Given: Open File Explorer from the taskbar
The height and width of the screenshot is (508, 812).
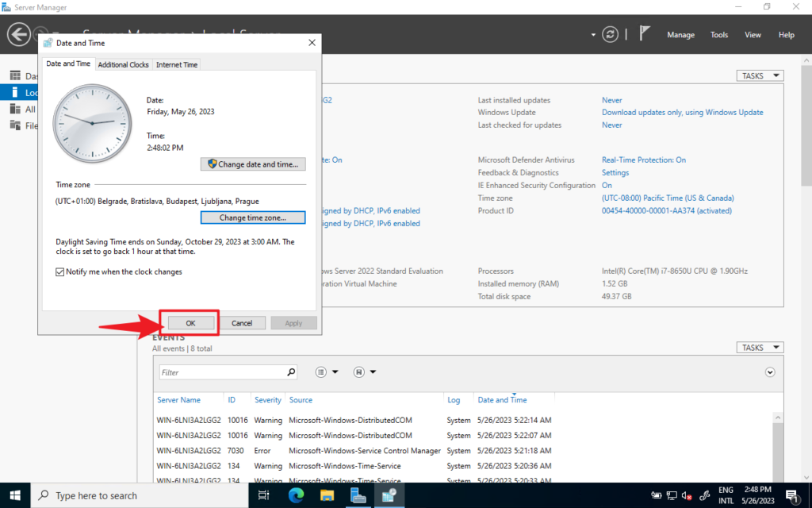Looking at the screenshot, I should coord(327,496).
